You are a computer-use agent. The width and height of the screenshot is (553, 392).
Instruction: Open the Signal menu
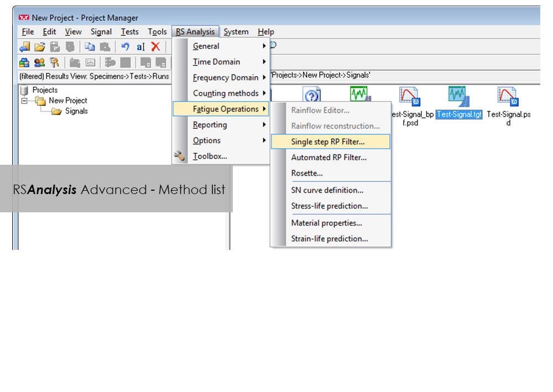[x=101, y=32]
